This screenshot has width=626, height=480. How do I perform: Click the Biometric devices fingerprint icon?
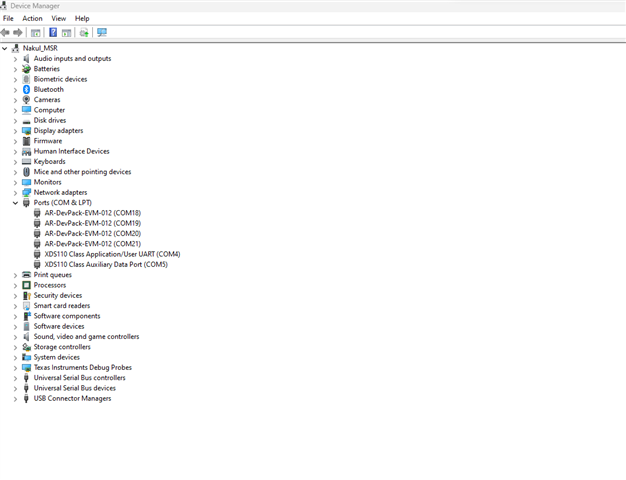pos(26,79)
